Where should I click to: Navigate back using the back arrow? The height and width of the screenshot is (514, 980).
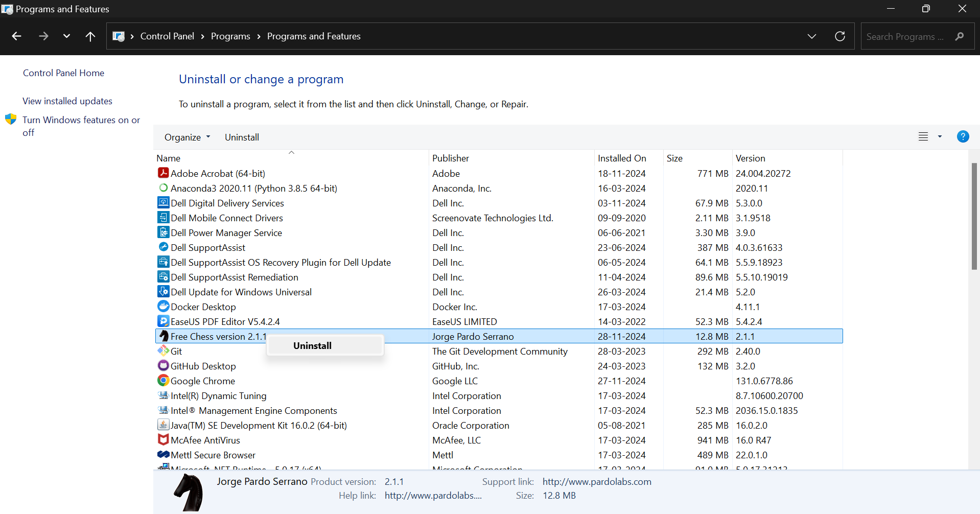pyautogui.click(x=16, y=36)
